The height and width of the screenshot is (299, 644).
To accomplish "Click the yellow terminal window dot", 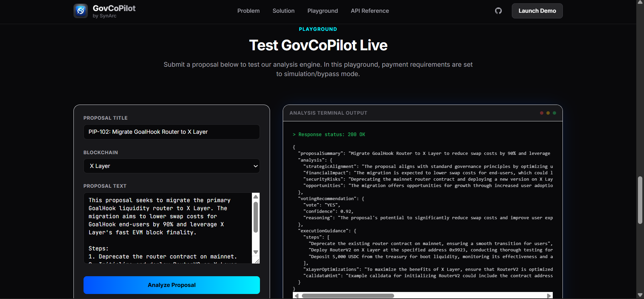I will 548,113.
